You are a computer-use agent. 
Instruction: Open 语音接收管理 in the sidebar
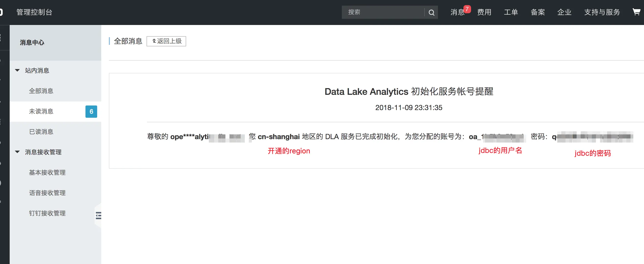click(47, 193)
